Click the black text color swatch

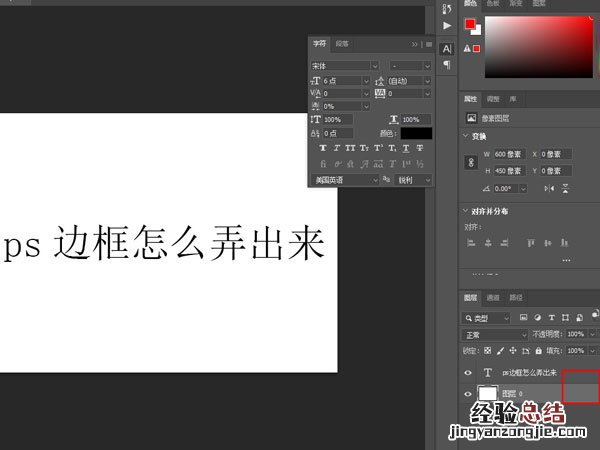pyautogui.click(x=416, y=133)
